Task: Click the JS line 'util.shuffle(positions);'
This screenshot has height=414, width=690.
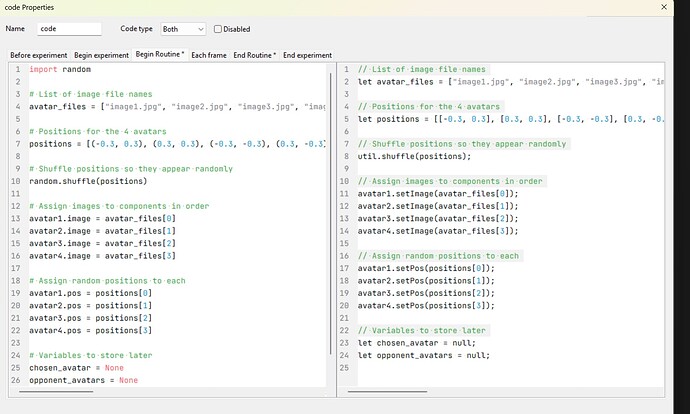Action: pos(414,156)
